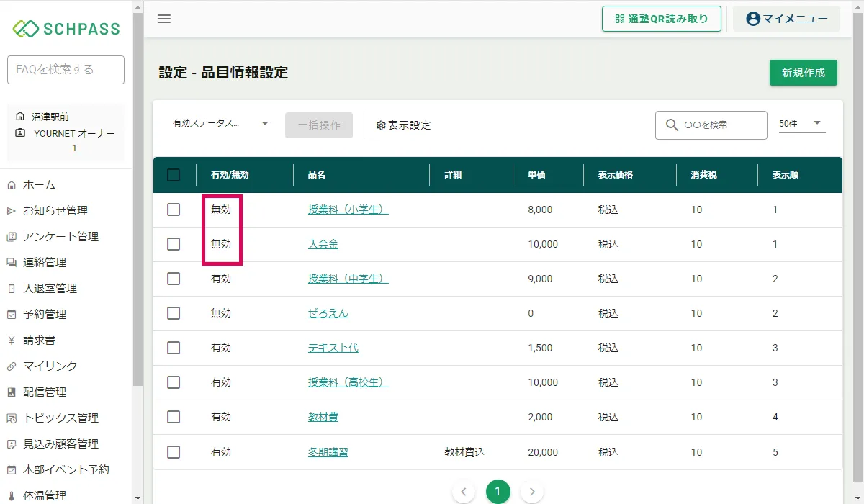Click the 入退室管理 door icon

pos(12,289)
